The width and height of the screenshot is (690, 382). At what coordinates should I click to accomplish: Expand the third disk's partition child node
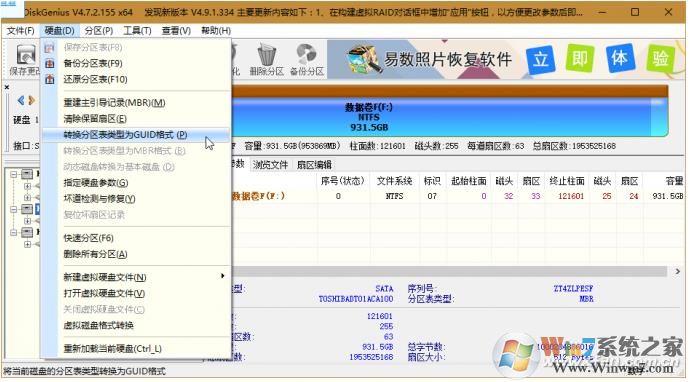[x=27, y=243]
